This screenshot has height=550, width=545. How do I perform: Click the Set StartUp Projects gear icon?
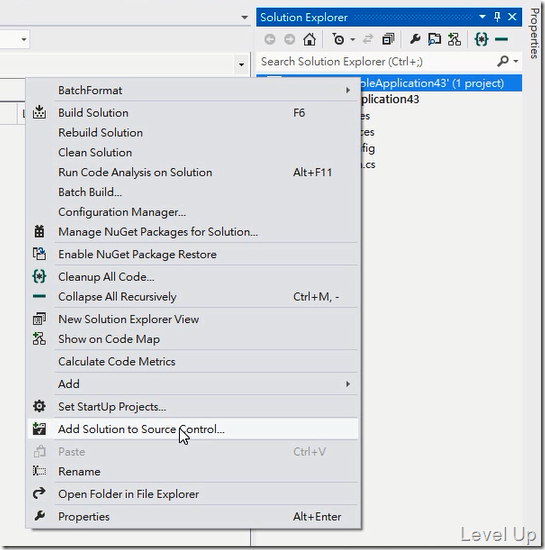coord(39,406)
